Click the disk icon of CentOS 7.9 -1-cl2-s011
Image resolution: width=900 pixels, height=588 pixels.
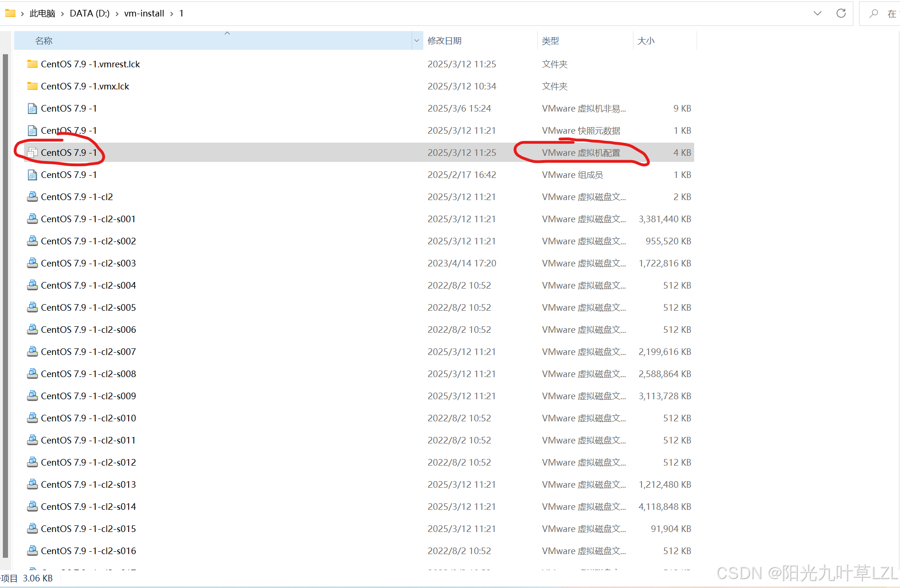(x=32, y=440)
